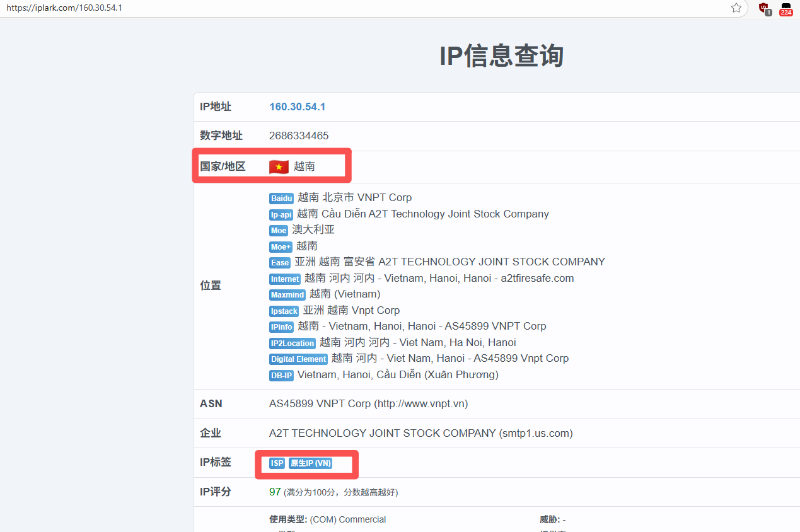Click the browser address bar URL
Viewport: 800px width, 532px height.
64,8
